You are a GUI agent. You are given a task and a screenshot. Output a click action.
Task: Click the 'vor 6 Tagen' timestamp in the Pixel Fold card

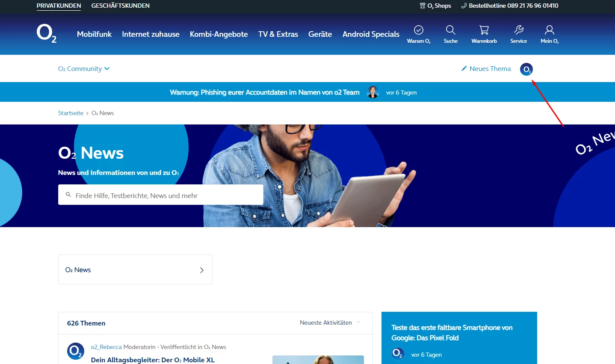[x=426, y=355]
